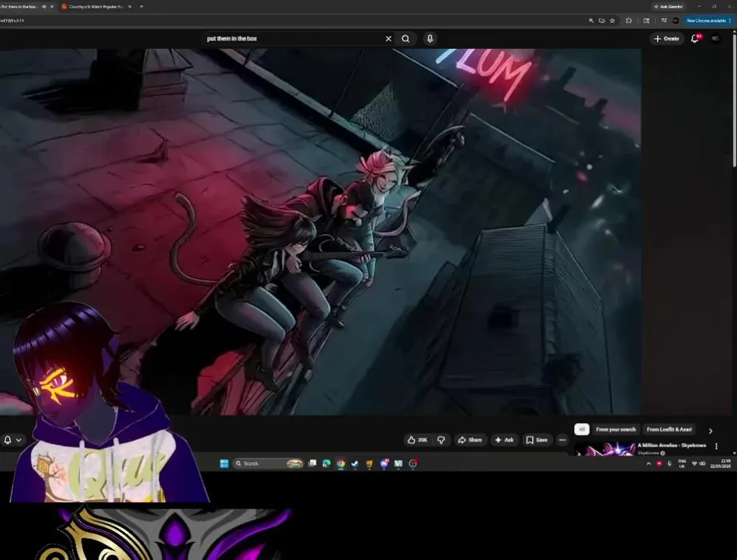Start voice search with the microphone icon
737x560 pixels.
pos(430,39)
